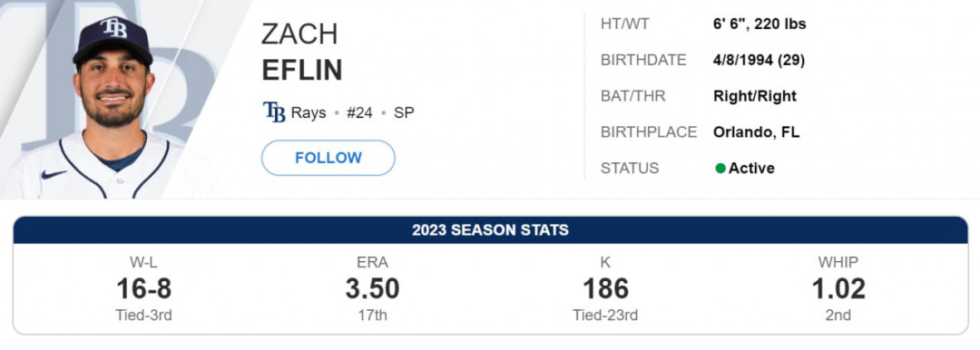Click the birthdate 4/8/1994 value
Image resolution: width=980 pixels, height=350 pixels.
pos(759,61)
